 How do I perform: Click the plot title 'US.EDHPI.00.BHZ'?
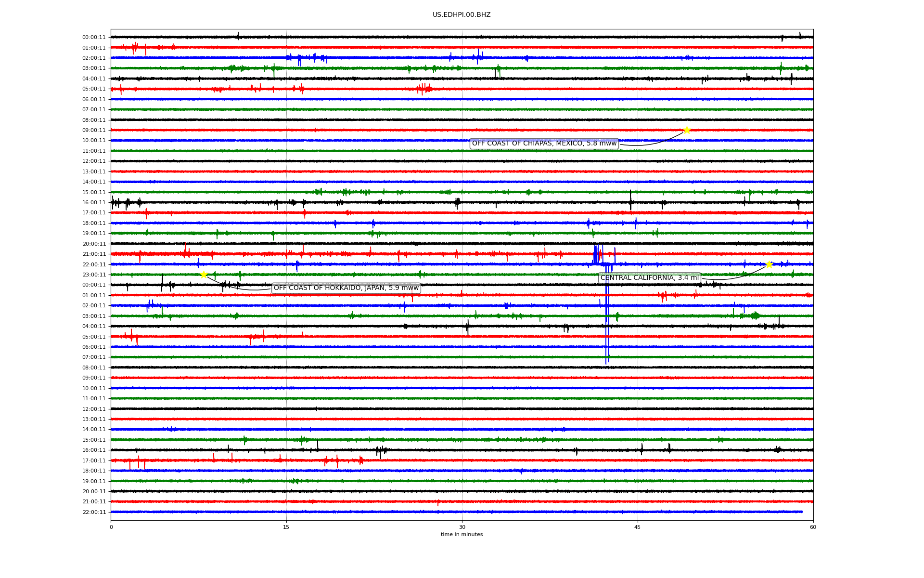tap(462, 15)
